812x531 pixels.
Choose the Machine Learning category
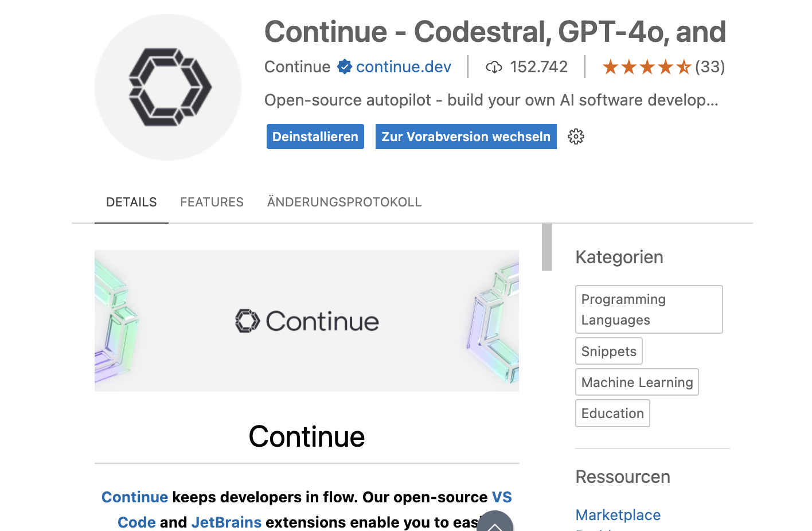(637, 382)
